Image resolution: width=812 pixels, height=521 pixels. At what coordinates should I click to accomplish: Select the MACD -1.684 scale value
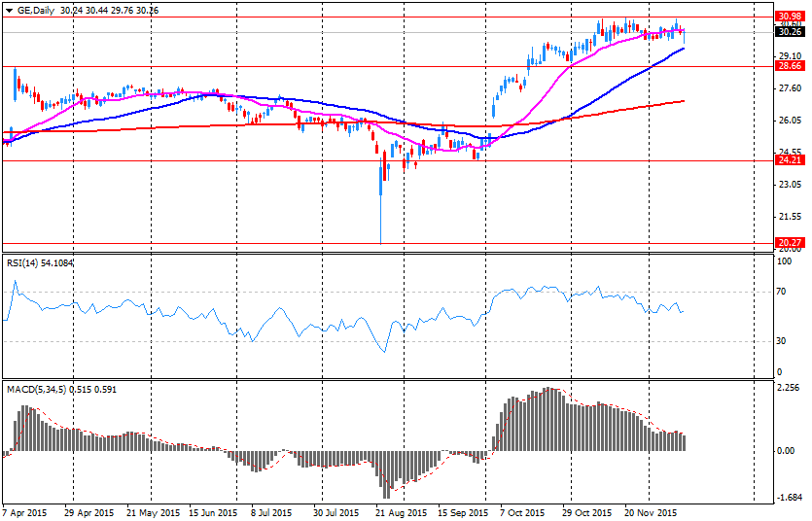point(790,498)
